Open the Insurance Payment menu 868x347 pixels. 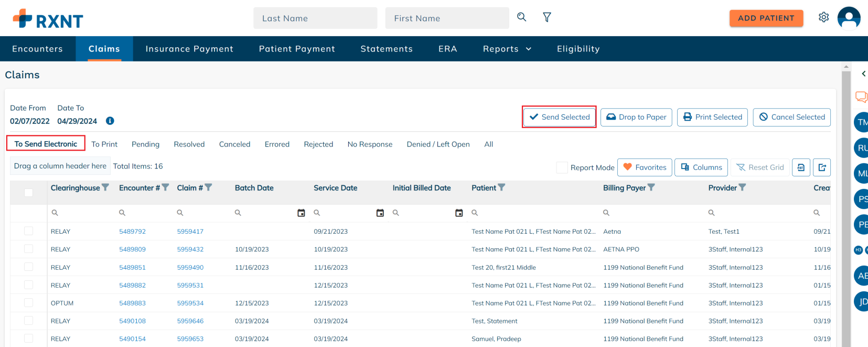[x=189, y=49]
